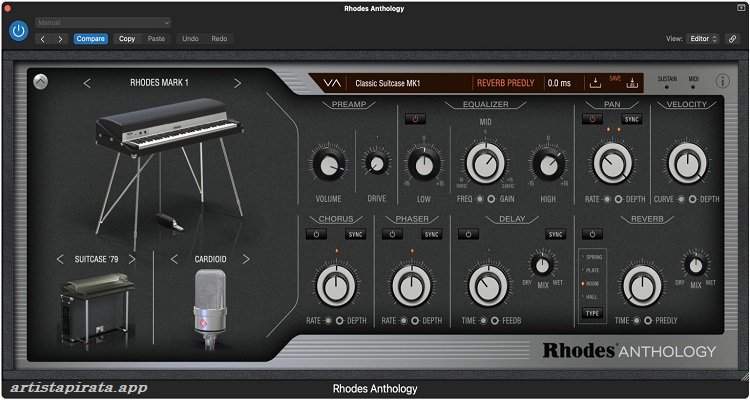Select PLATE reverb type

tap(591, 270)
